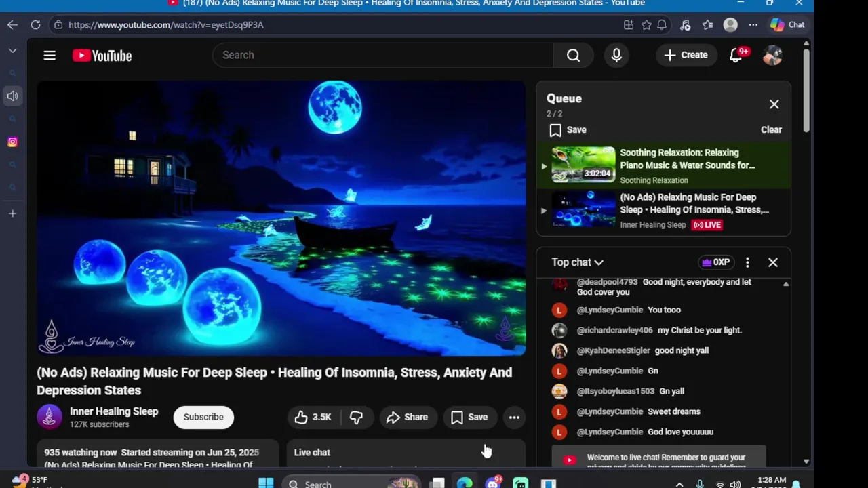Share the video
This screenshot has width=868, height=488.
[x=407, y=418]
